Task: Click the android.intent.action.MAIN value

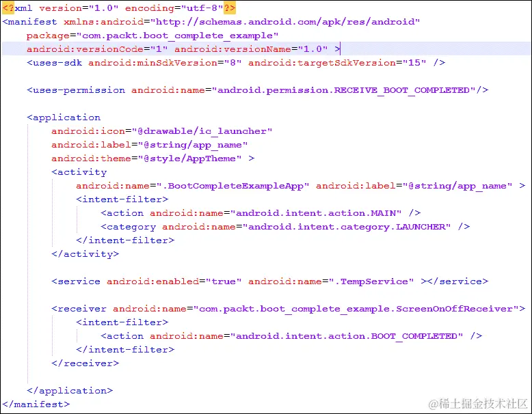Action: tap(315, 213)
